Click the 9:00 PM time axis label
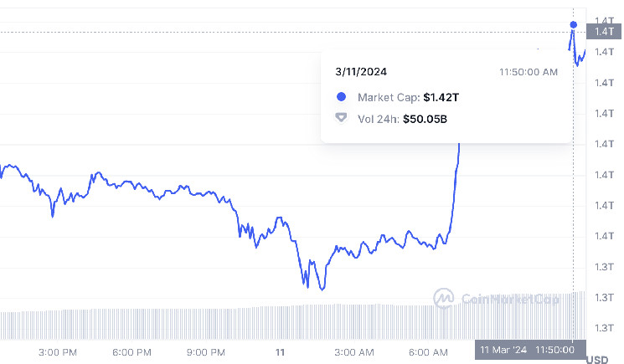The width and height of the screenshot is (624, 364). pyautogui.click(x=206, y=351)
